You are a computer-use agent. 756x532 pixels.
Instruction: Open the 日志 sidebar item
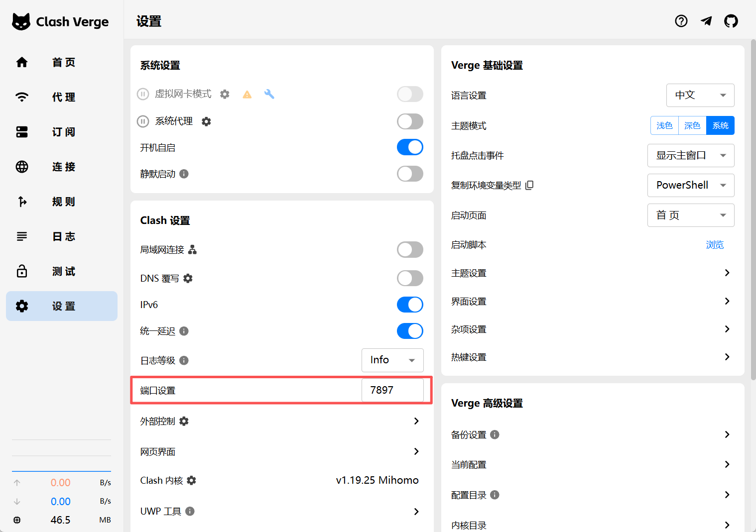click(x=62, y=236)
